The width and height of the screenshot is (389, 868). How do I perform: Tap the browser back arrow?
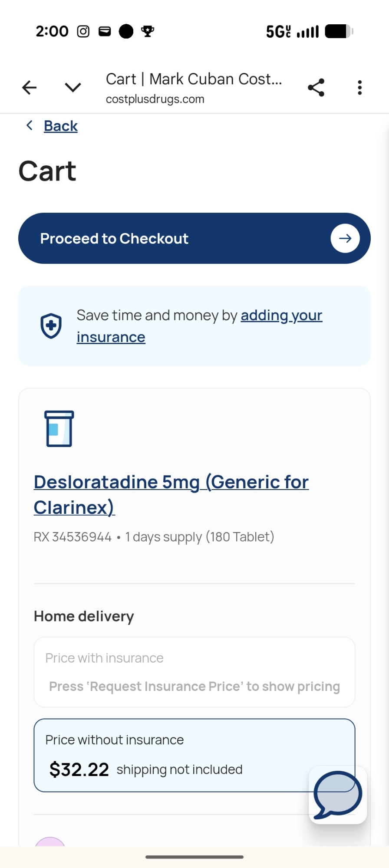click(30, 88)
